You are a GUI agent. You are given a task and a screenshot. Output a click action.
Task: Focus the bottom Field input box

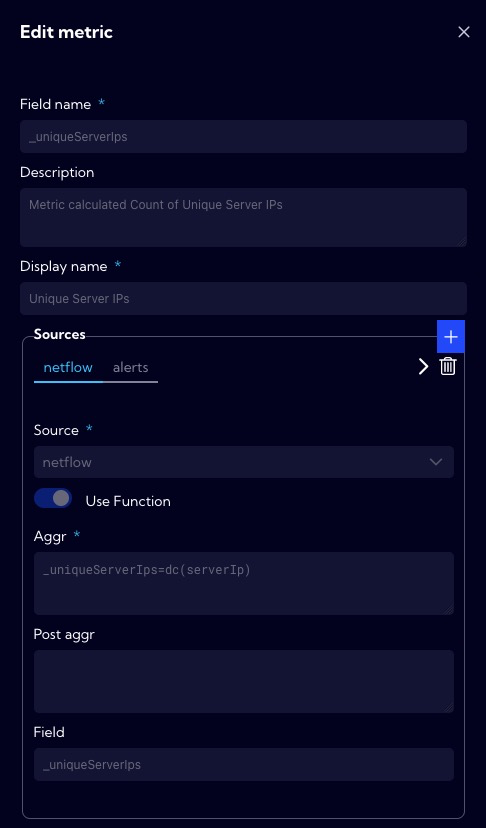(244, 764)
